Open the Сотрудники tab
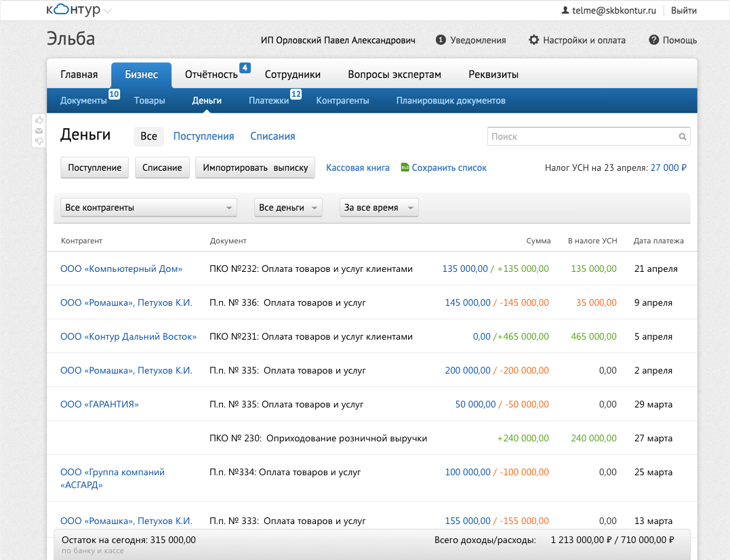Image resolution: width=730 pixels, height=560 pixels. [x=292, y=75]
